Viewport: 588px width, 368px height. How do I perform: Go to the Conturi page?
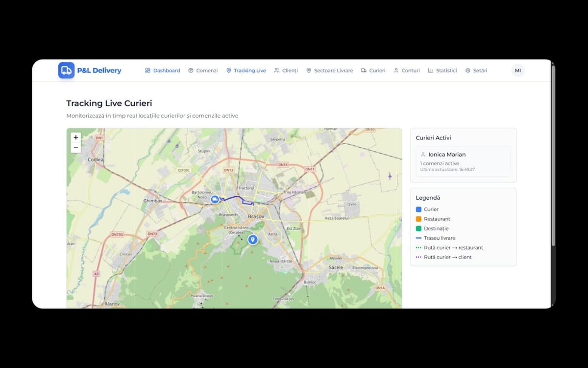(407, 71)
